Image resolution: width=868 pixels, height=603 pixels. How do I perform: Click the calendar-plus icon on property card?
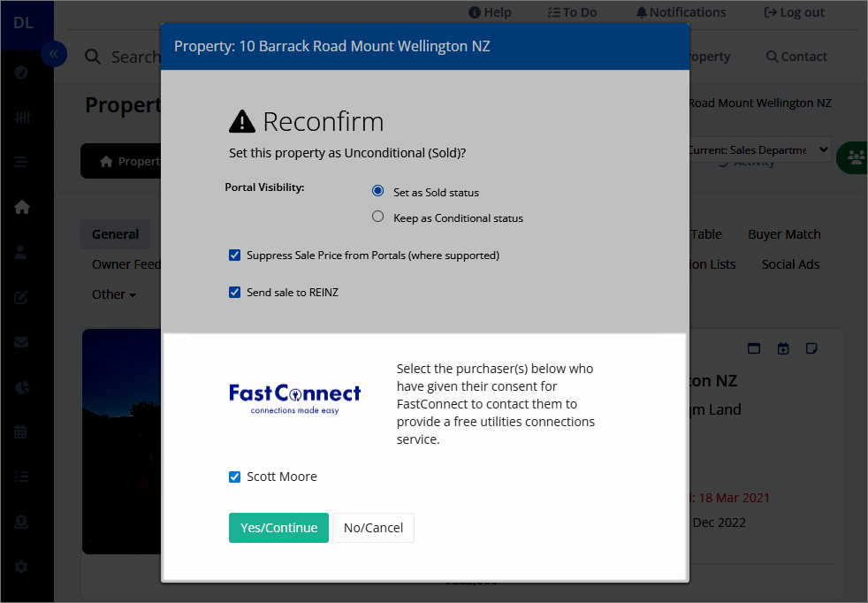783,348
